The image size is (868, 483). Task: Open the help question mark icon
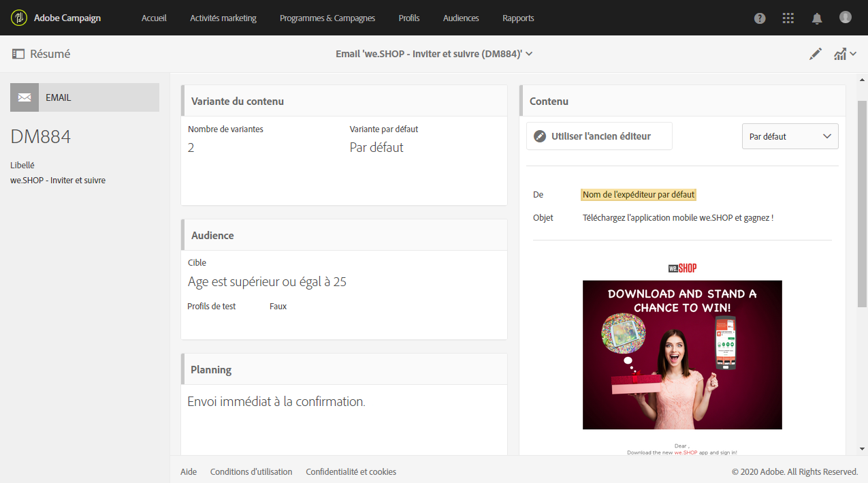tap(760, 18)
